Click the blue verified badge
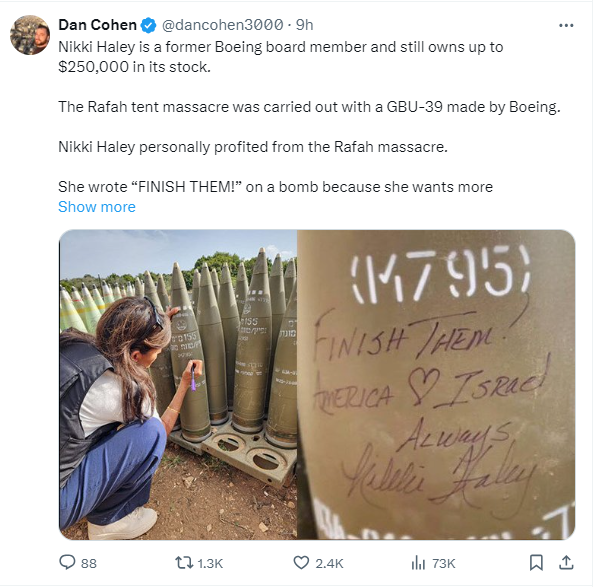Image resolution: width=604 pixels, height=587 pixels. 148,26
